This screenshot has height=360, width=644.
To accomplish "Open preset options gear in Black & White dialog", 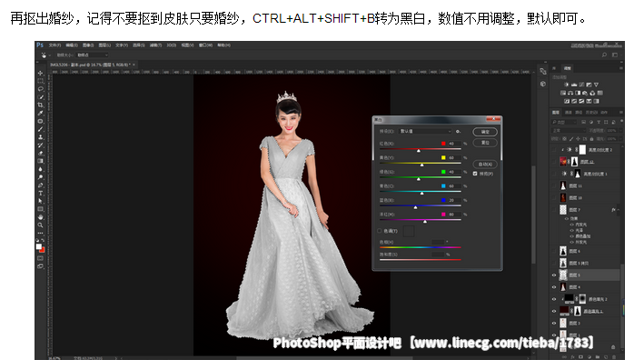I will coord(458,132).
